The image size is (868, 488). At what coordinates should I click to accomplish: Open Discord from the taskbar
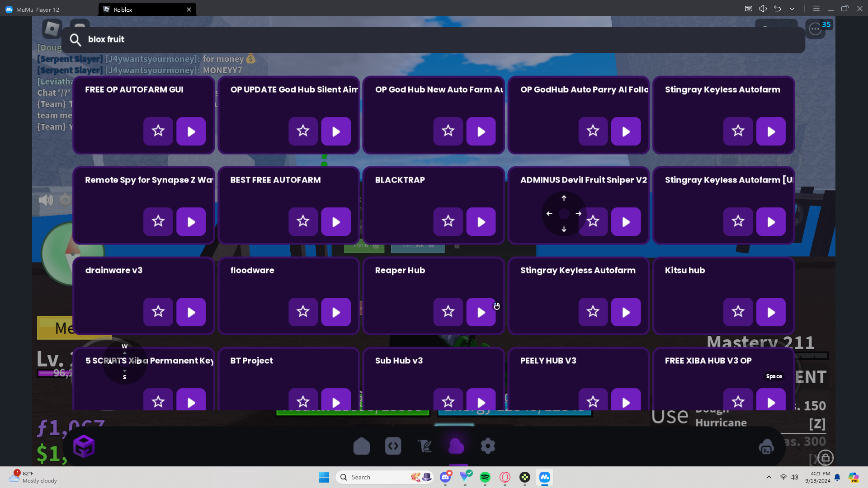(x=446, y=477)
